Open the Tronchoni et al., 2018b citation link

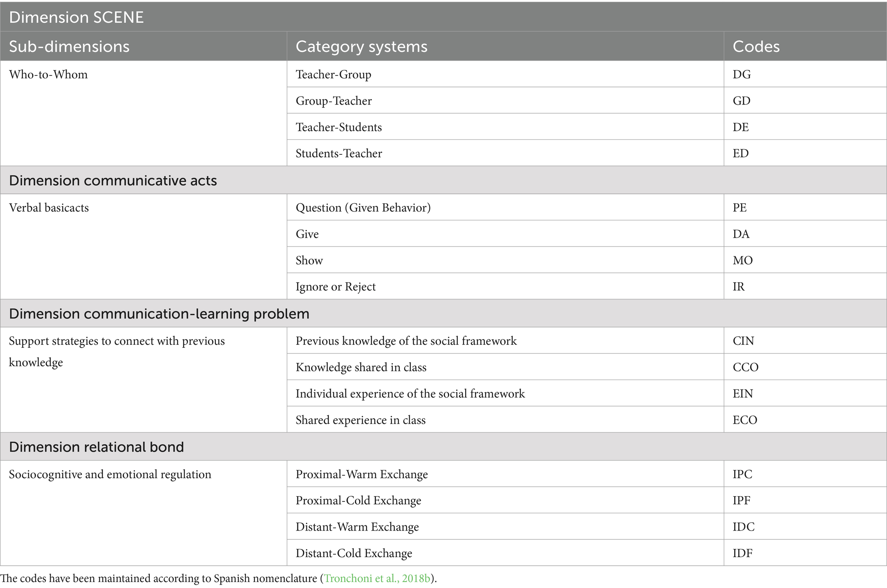tap(377, 579)
